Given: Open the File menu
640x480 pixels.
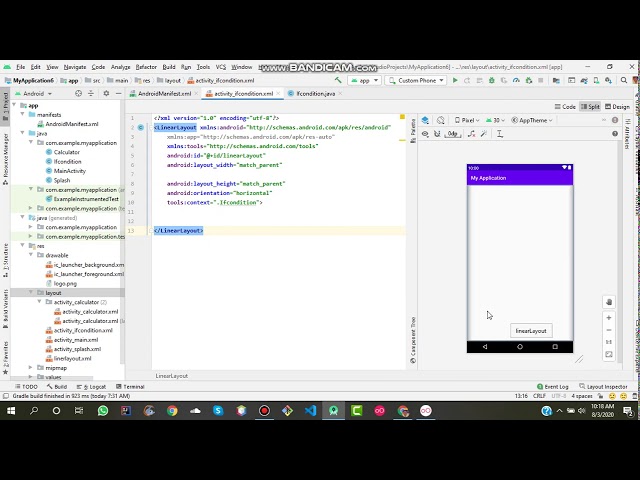Looking at the screenshot, I should click(x=20, y=67).
